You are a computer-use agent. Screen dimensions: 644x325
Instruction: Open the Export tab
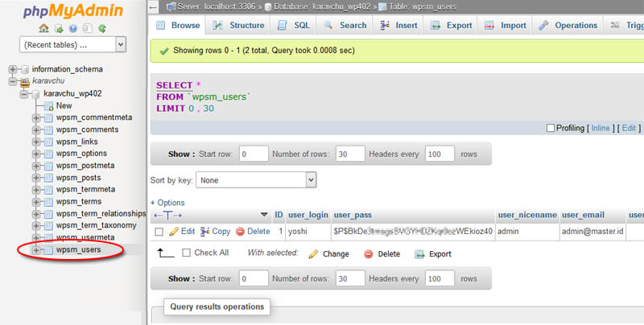click(x=451, y=26)
